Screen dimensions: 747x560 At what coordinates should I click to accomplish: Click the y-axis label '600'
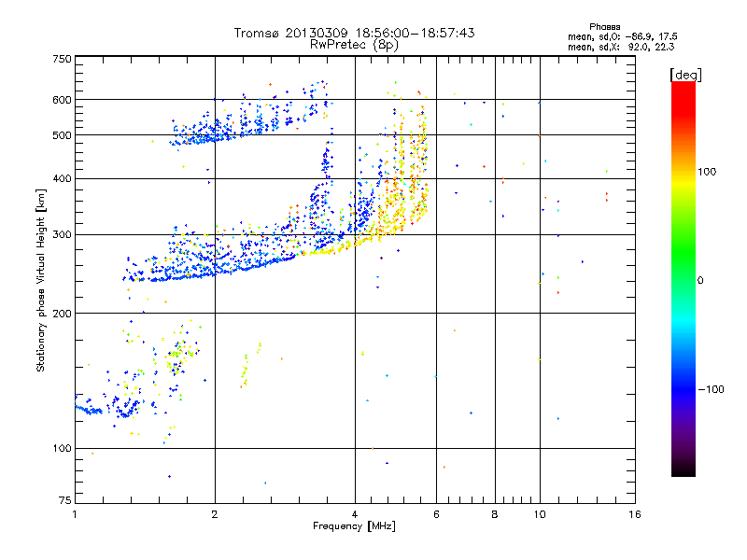62,100
